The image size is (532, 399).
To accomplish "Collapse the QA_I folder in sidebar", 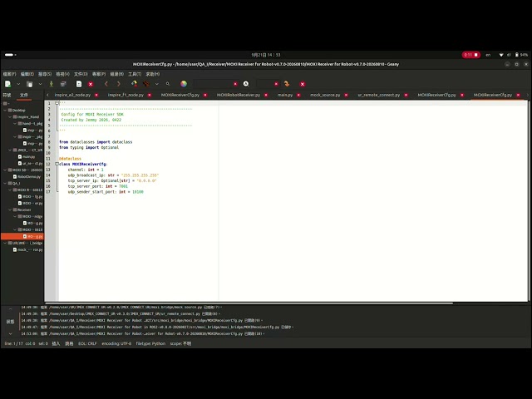I will [x=5, y=183].
